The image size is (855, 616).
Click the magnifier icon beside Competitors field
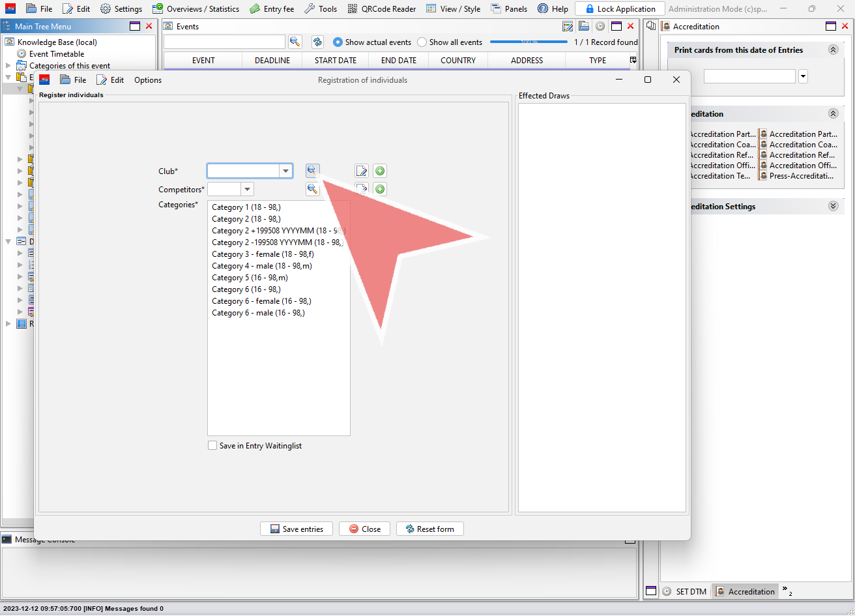tap(312, 189)
